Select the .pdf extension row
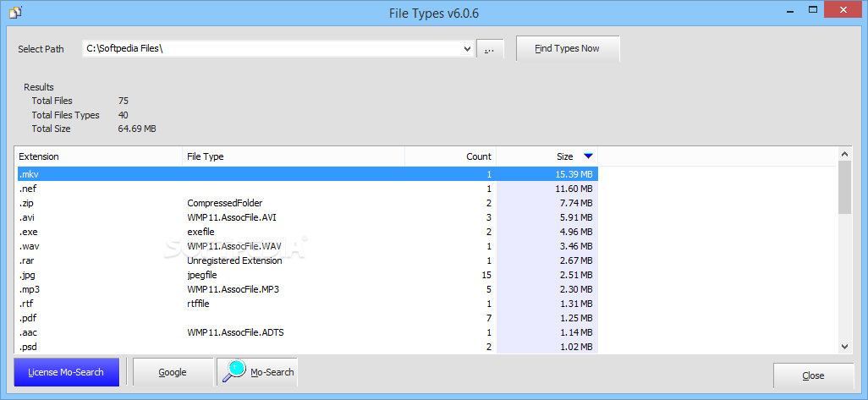868x400 pixels. click(307, 318)
